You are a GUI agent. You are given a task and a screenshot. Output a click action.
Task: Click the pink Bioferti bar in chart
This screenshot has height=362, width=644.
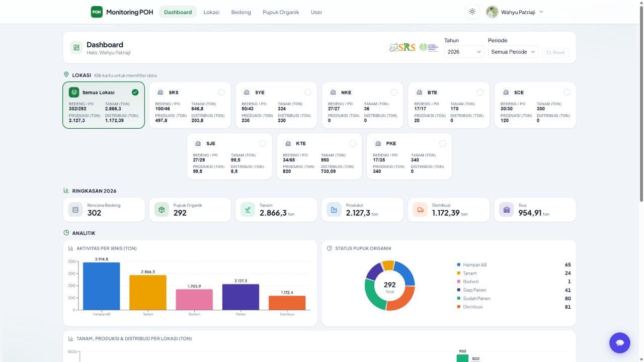194,300
